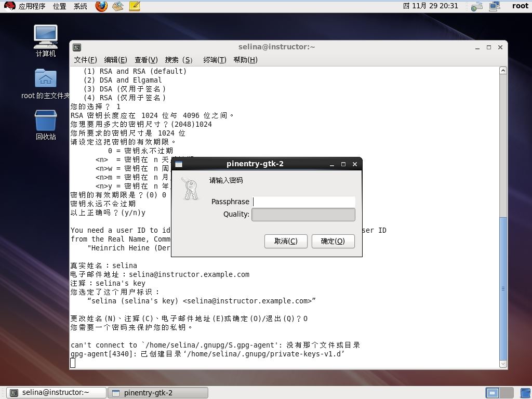Minimize the pinentry-gtk-2 dialog
This screenshot has width=532, height=399.
(x=332, y=164)
